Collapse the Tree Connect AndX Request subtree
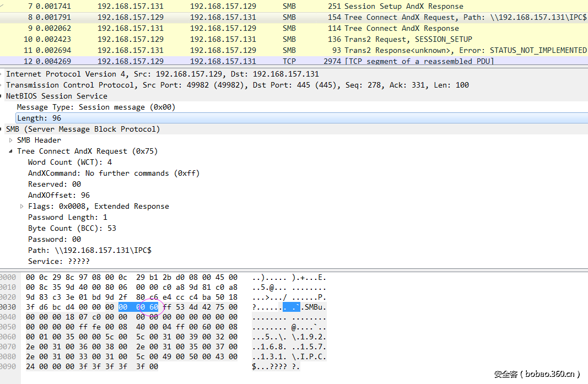The image size is (588, 384). pos(10,152)
